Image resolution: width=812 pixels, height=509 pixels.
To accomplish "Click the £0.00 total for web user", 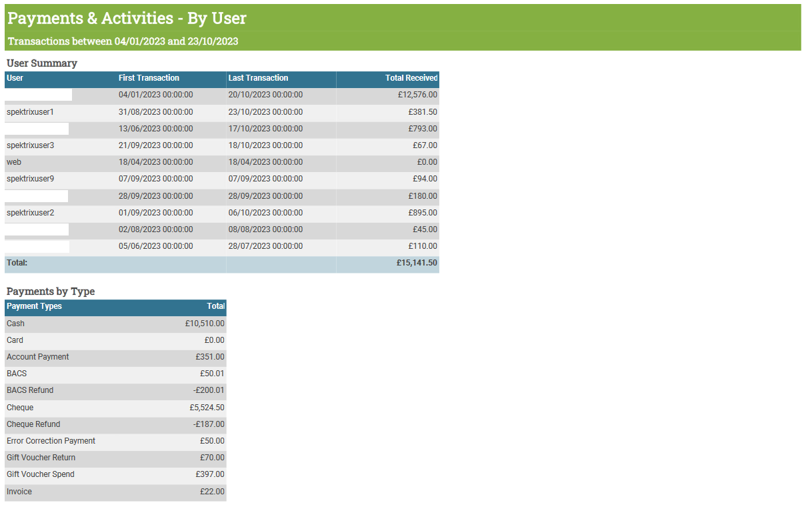I will click(x=427, y=162).
